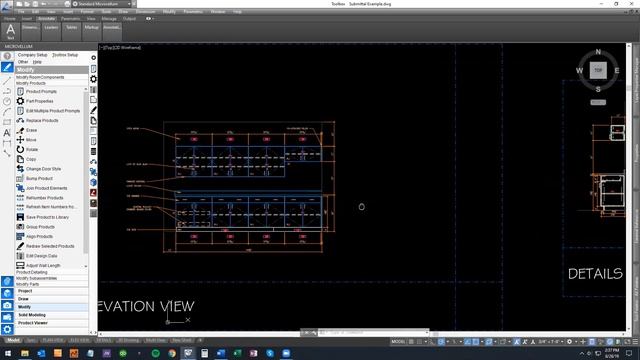Toggle grid display in the status bar
This screenshot has width=640, height=360.
point(411,342)
